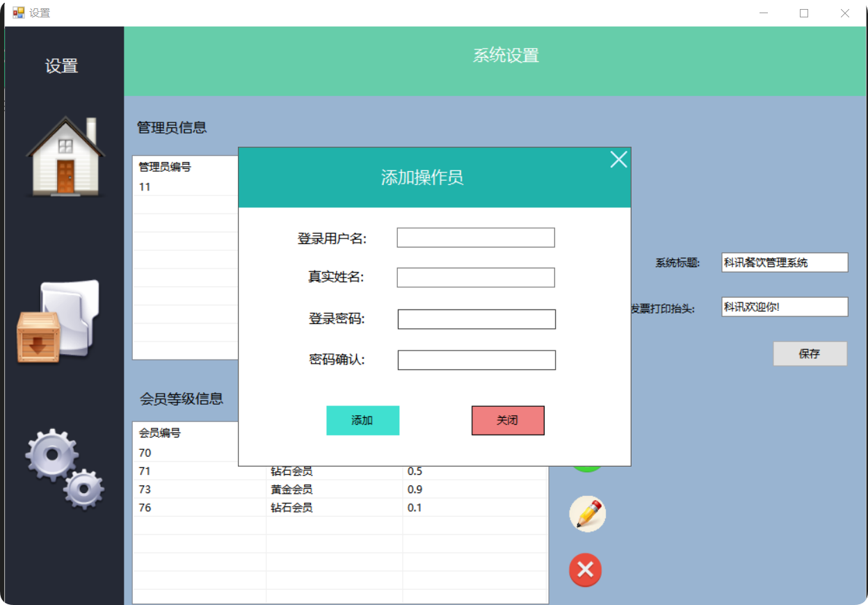868x605 pixels.
Task: Click the red 关闭 button
Action: [508, 420]
